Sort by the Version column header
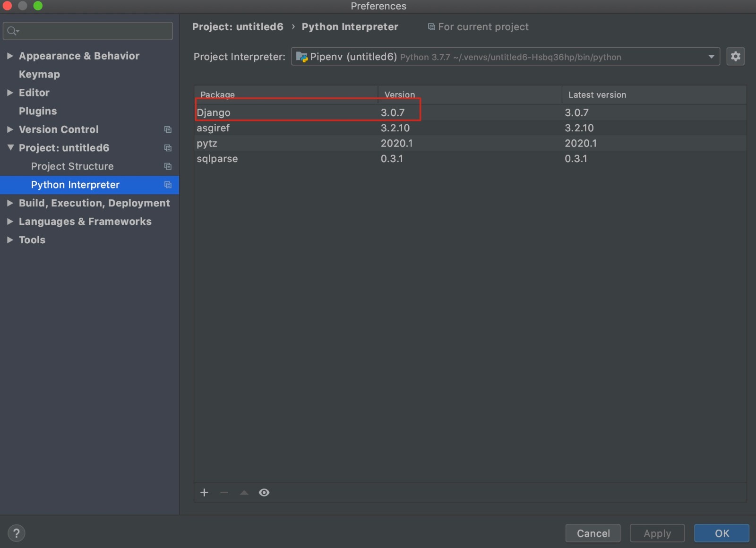 coord(470,94)
